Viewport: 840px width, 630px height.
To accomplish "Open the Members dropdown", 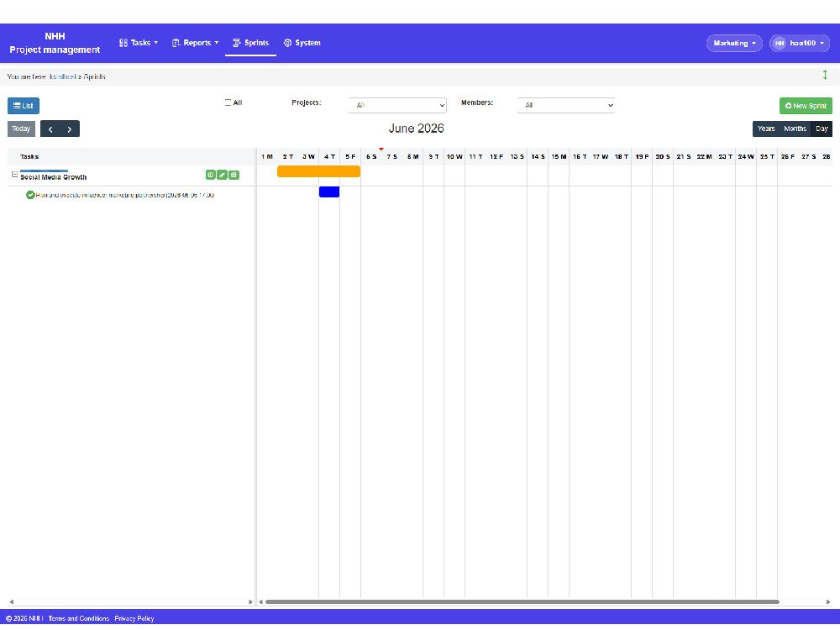I will 566,106.
